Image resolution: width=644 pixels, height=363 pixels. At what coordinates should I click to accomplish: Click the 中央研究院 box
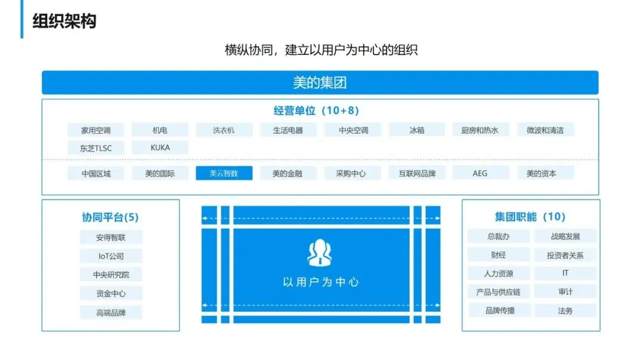tap(111, 274)
